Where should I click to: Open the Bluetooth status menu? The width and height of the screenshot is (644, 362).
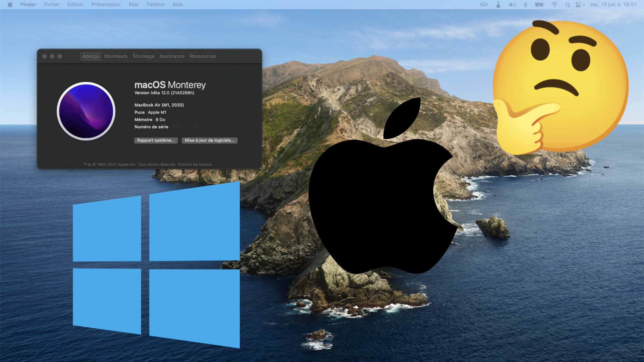(526, 5)
